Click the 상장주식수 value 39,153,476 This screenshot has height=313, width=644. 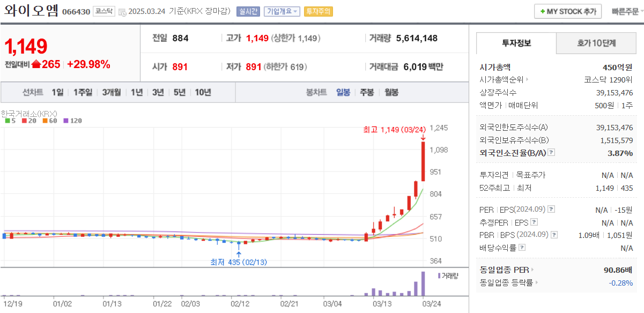[615, 93]
